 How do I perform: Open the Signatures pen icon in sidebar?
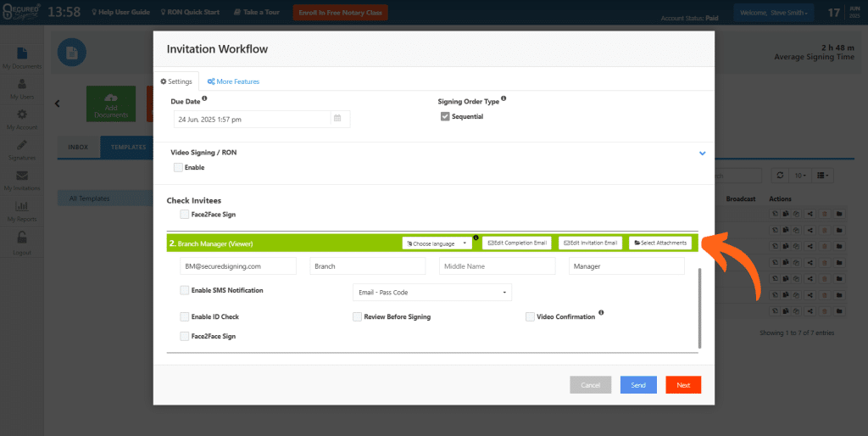(21, 145)
